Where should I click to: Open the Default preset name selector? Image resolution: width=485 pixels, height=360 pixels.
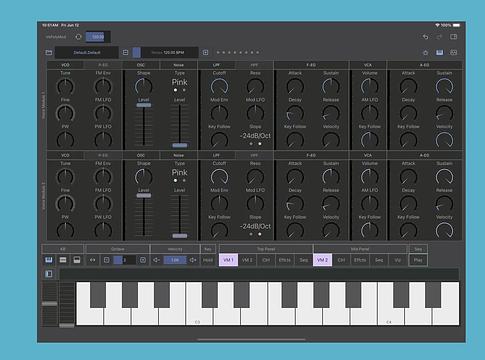tap(87, 52)
